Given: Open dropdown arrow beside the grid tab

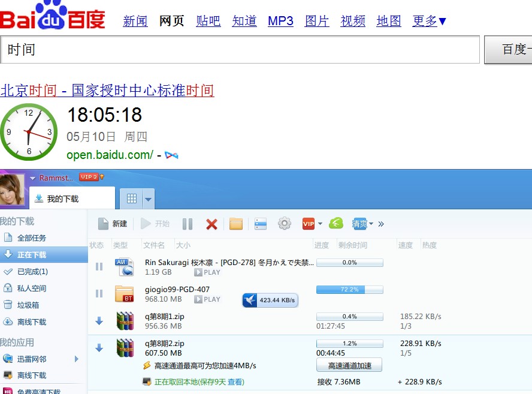Looking at the screenshot, I should pyautogui.click(x=148, y=198).
